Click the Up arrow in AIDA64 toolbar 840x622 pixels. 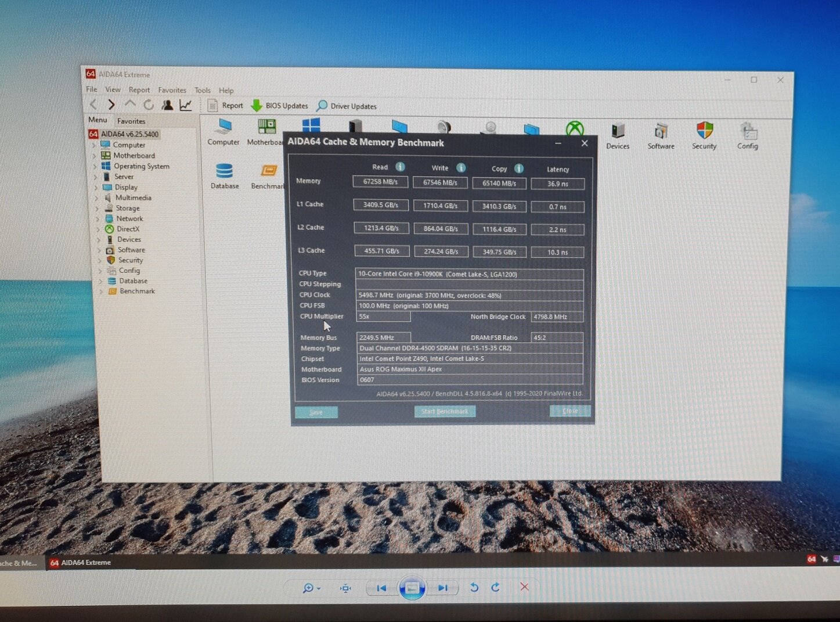coord(130,105)
